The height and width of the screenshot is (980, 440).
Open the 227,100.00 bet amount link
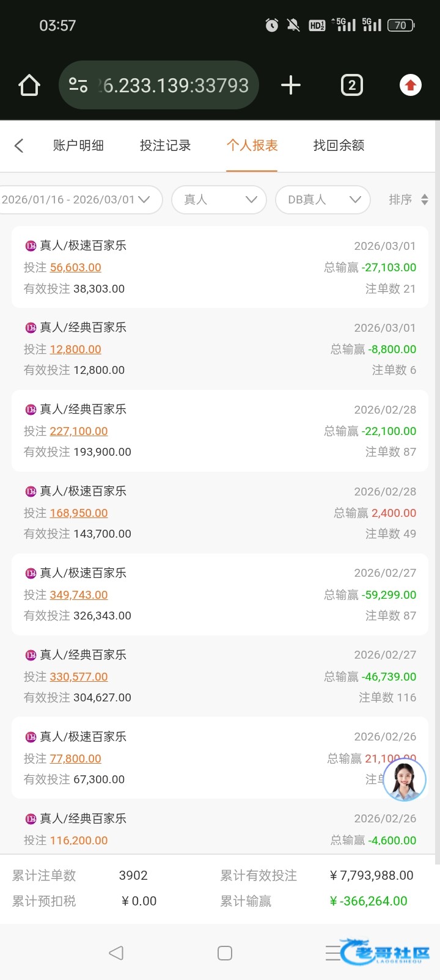click(79, 431)
